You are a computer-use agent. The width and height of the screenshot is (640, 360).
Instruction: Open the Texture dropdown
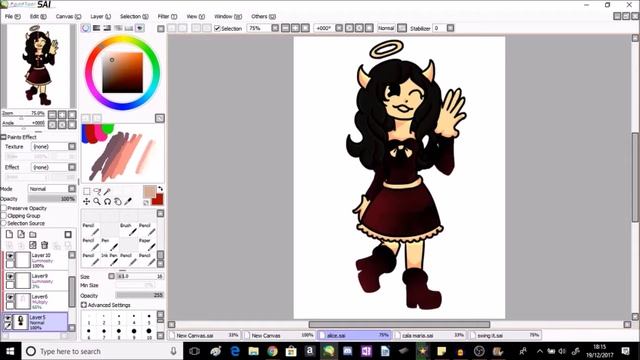tap(72, 147)
